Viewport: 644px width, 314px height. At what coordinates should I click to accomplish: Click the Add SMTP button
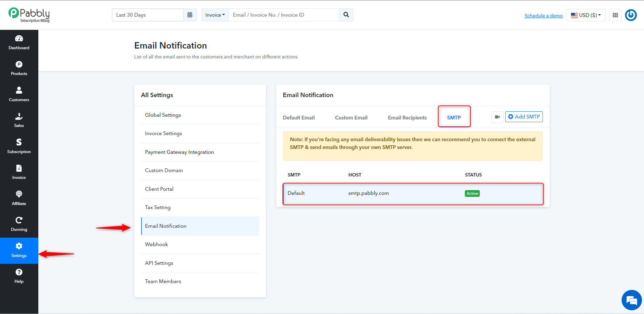click(524, 117)
